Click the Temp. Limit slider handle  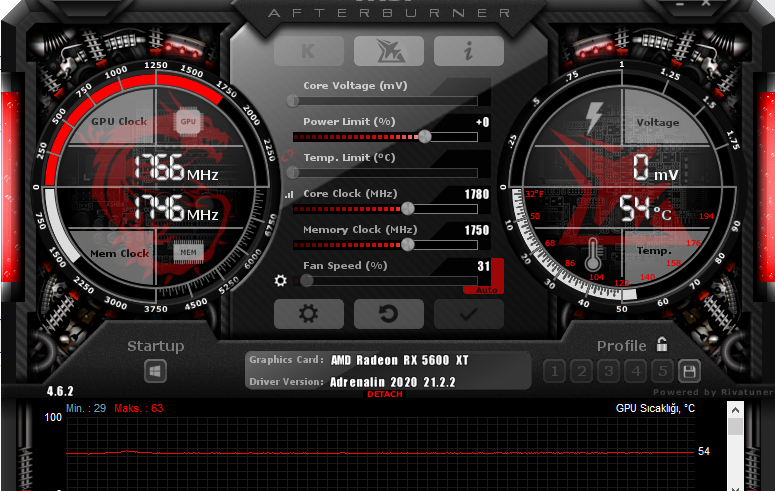click(x=293, y=173)
